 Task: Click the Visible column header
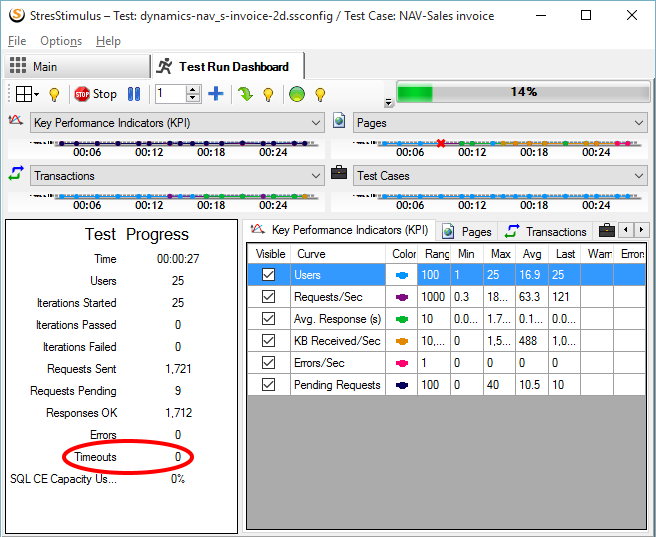point(270,254)
